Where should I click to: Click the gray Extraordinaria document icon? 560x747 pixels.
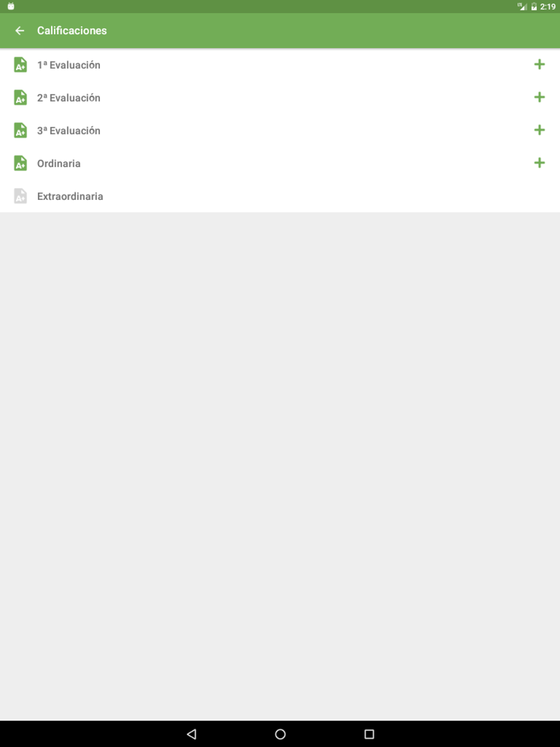coord(20,197)
